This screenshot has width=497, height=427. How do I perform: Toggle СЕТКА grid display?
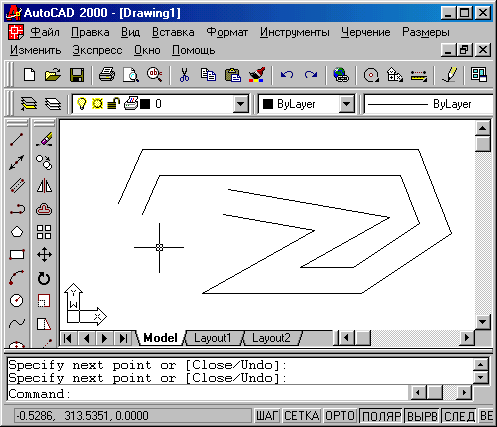coord(301,416)
